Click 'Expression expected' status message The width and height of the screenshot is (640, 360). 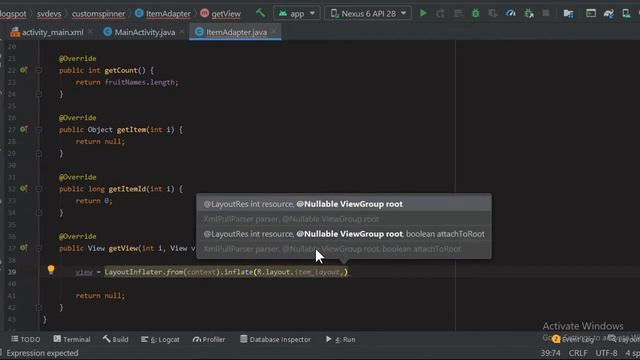click(42, 353)
